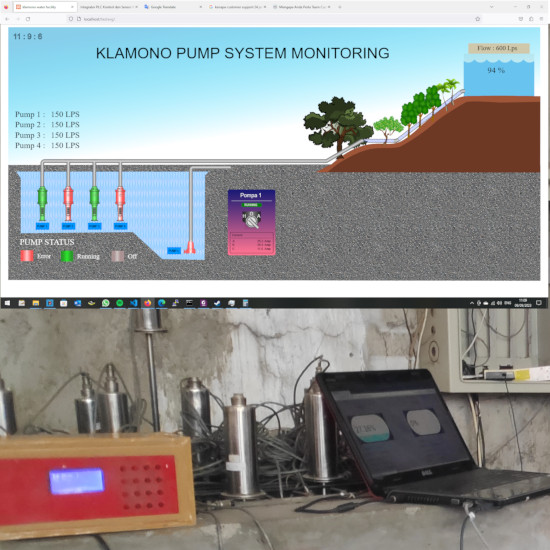Open Firefox application menu button
Image resolution: width=550 pixels, height=550 pixels.
coord(542,19)
